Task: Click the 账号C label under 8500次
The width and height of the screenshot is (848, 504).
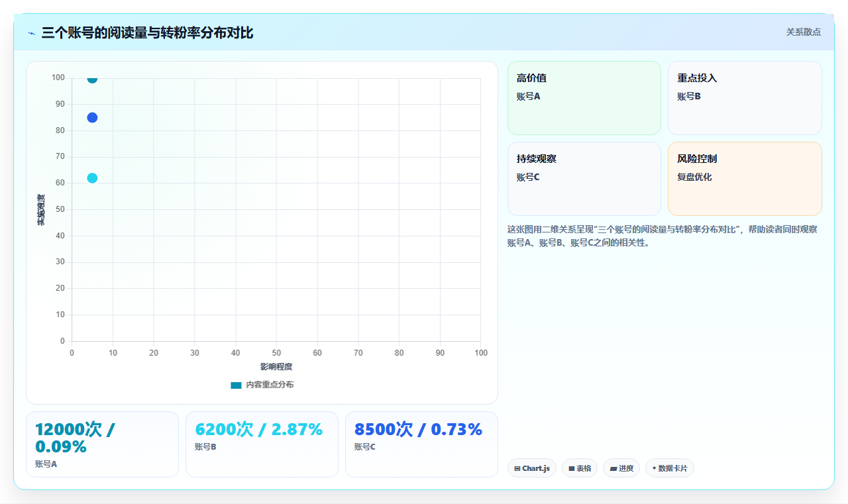Action: (365, 447)
